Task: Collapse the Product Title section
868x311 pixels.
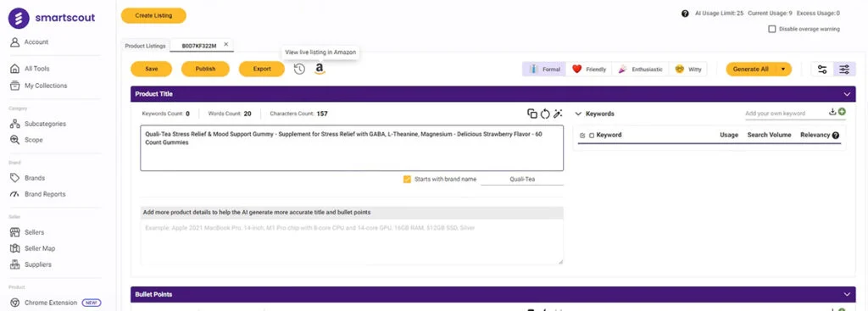Action: pos(847,94)
